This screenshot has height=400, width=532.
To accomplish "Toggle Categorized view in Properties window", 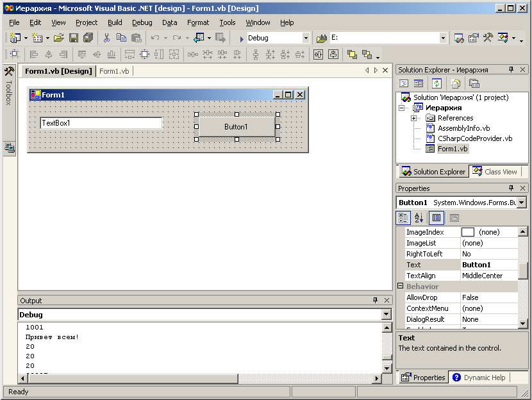I will click(403, 218).
